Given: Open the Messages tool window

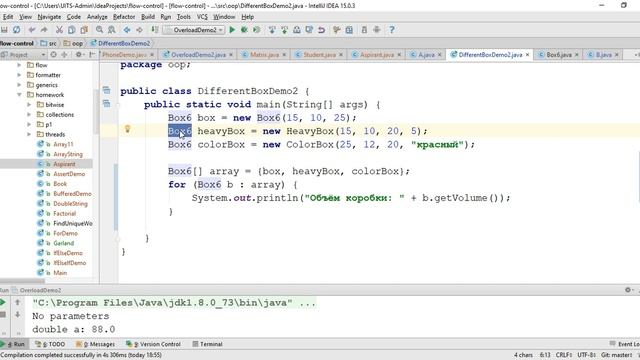Looking at the screenshot, I should [x=95, y=344].
